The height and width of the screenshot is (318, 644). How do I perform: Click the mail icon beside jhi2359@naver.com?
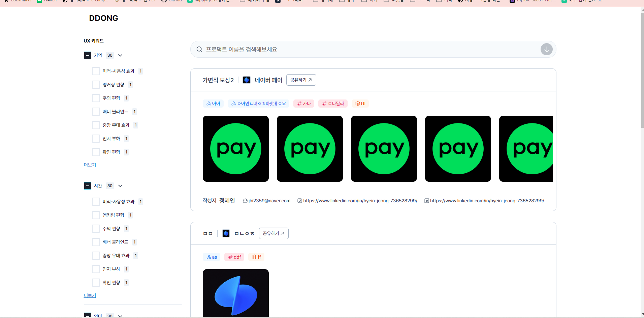coord(245,201)
